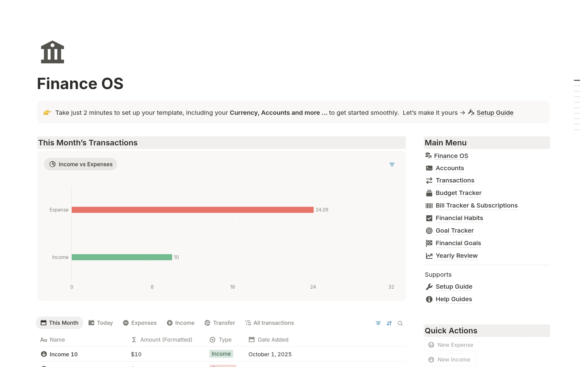Click the red Expense bar in chart
This screenshot has width=588, height=367.
pos(192,210)
